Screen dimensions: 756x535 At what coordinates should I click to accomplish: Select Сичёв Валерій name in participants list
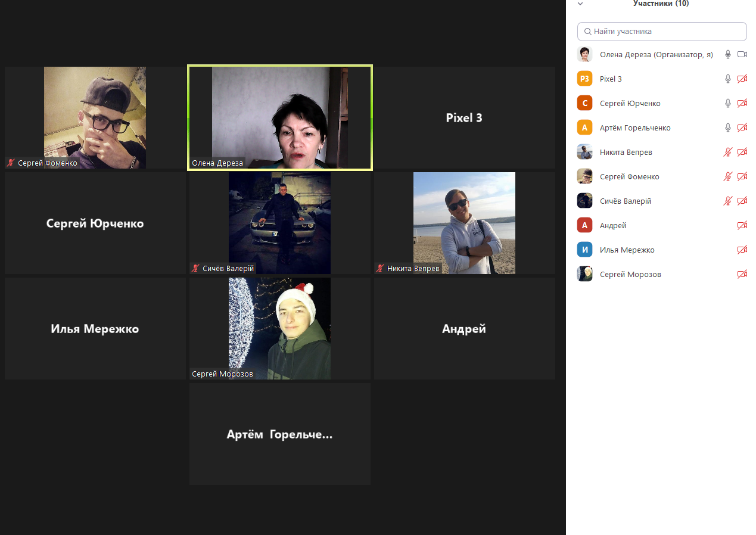tap(626, 201)
